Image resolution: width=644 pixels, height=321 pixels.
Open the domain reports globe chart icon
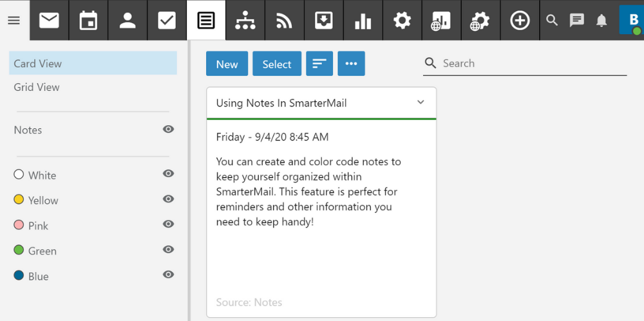(x=441, y=21)
